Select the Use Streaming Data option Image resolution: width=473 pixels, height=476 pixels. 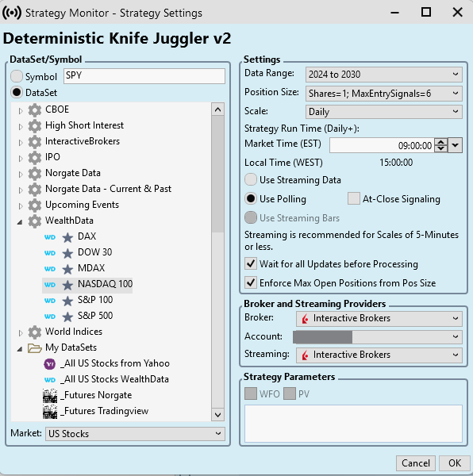coord(251,179)
